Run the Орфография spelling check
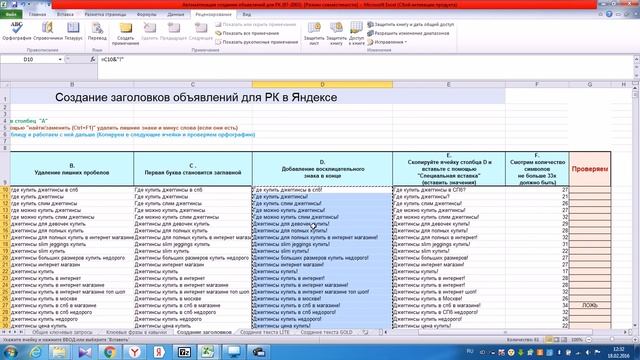 click(17, 31)
